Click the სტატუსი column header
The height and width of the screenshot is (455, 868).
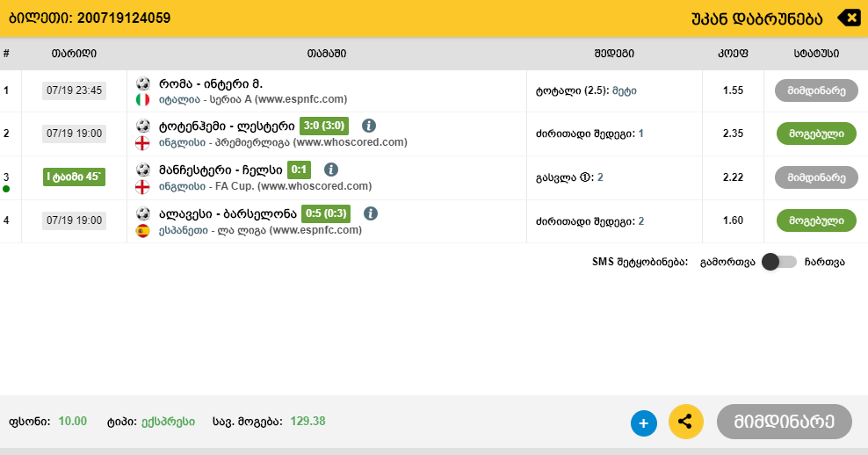point(816,54)
